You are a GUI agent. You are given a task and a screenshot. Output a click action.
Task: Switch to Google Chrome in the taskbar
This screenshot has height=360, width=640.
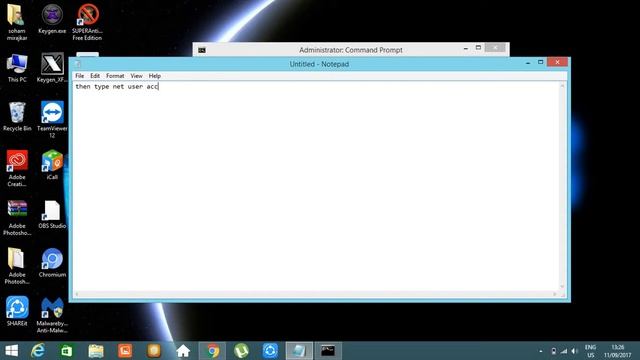[x=212, y=351]
